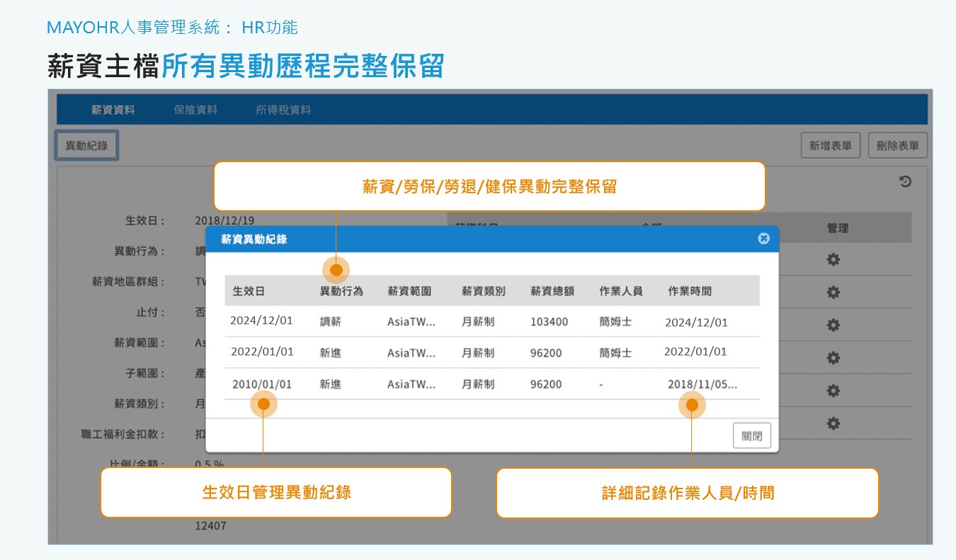Click AsiaTW... in the 調薪 row
Screen dimensions: 956x560
(411, 321)
